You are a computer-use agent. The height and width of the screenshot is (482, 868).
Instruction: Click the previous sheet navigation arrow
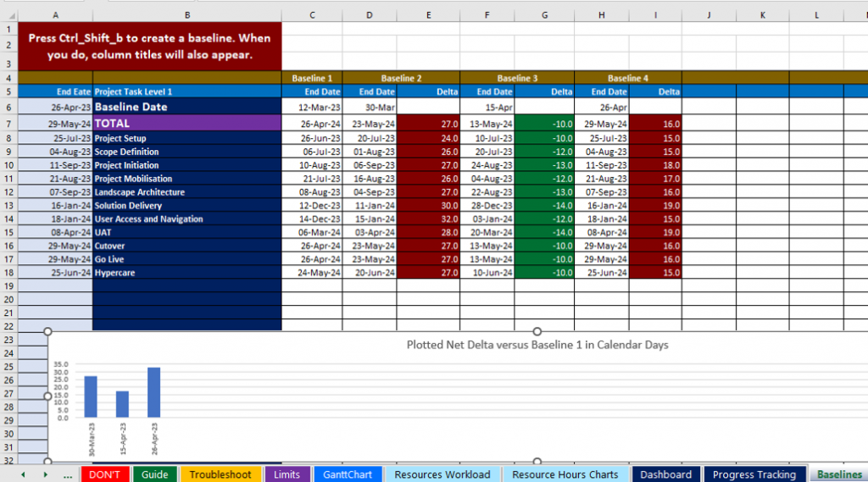pos(22,474)
